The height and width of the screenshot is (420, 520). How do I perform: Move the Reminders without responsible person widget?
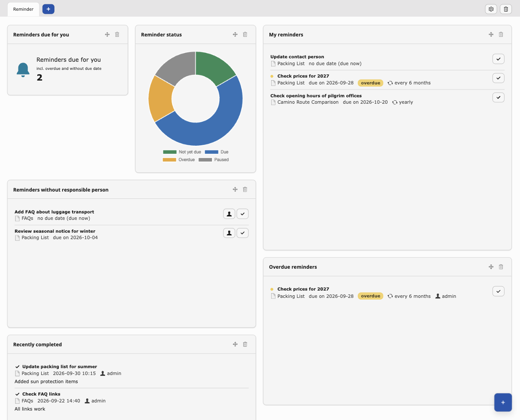tap(235, 189)
